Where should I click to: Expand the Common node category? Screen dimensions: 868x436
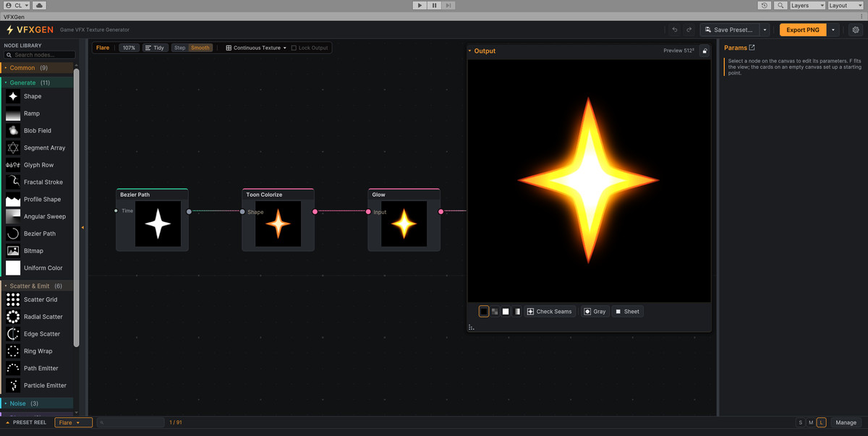38,68
